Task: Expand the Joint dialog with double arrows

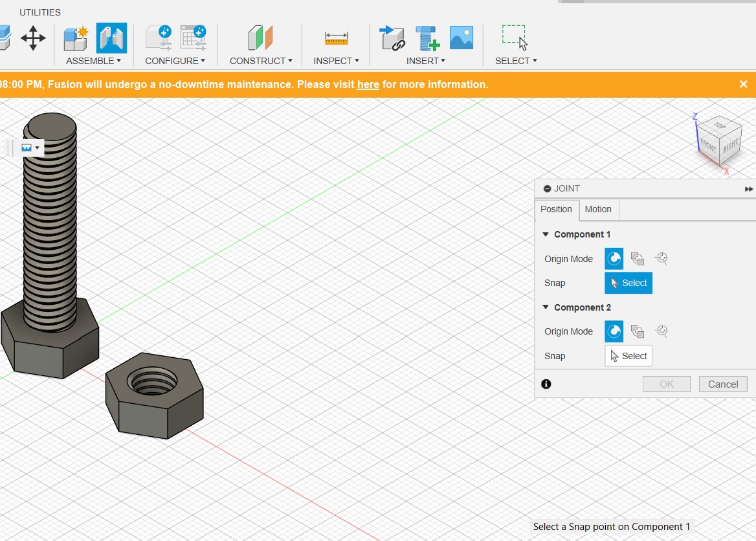Action: pyautogui.click(x=748, y=189)
